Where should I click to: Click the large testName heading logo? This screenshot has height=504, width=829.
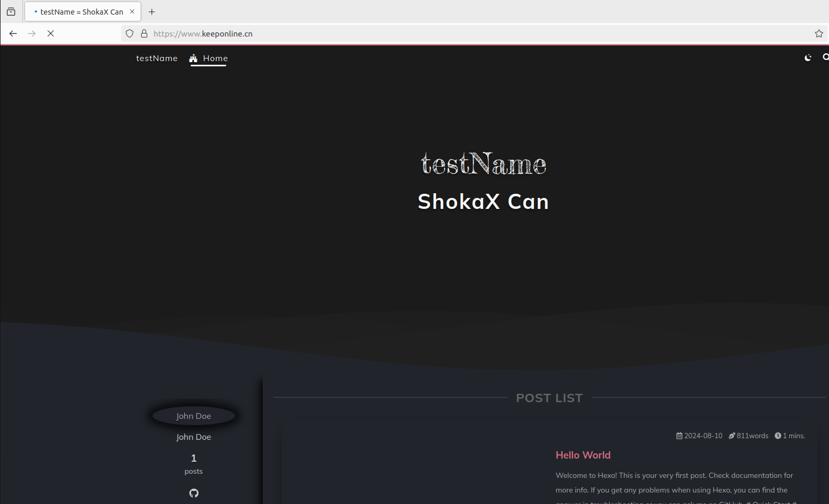click(483, 164)
